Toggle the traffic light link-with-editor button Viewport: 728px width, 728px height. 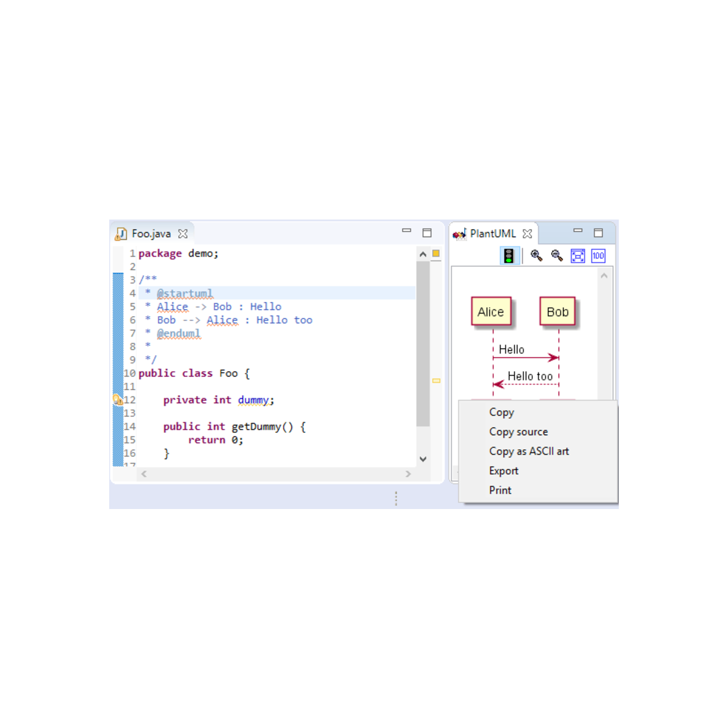pyautogui.click(x=509, y=256)
